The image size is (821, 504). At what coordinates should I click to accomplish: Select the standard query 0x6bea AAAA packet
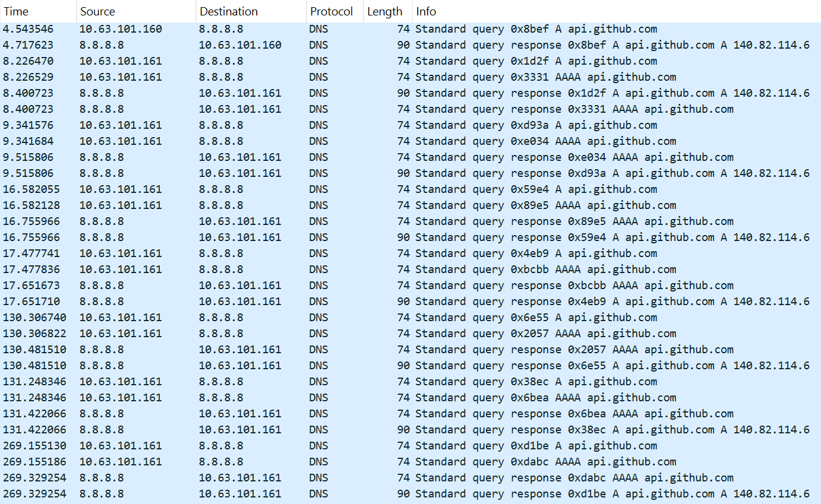(535, 398)
